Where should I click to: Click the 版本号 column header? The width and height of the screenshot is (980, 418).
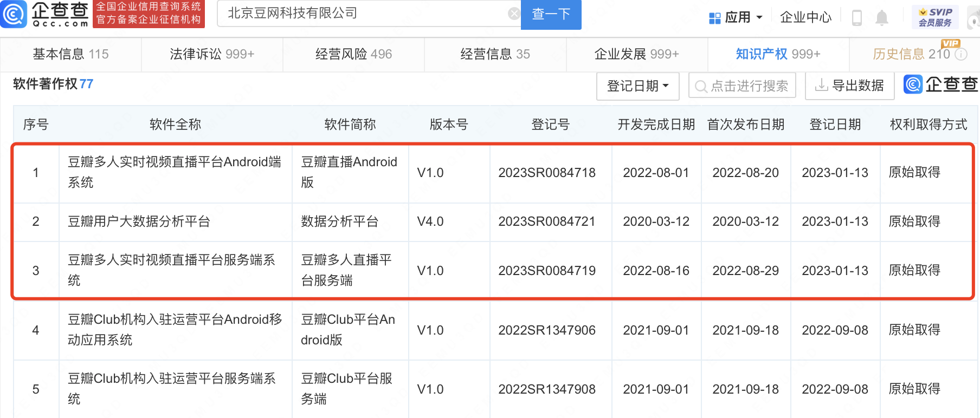coord(449,125)
